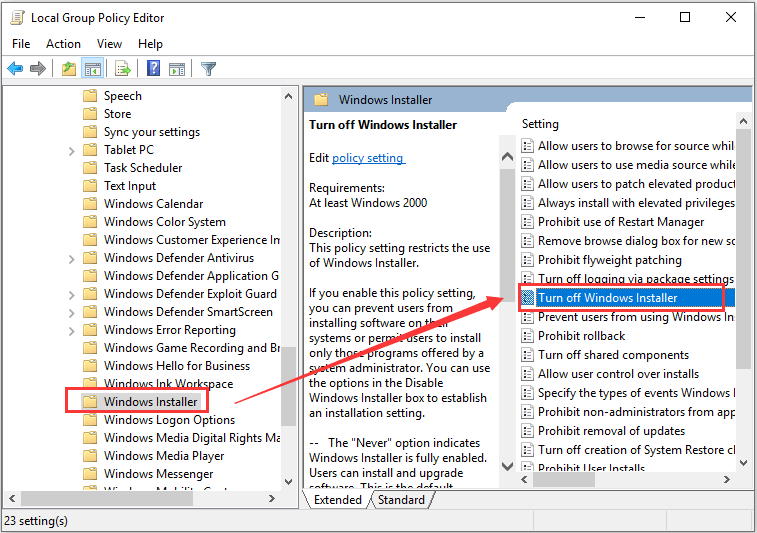Select the Store folder icon
Viewport: 757px width, 533px height.
(90, 113)
